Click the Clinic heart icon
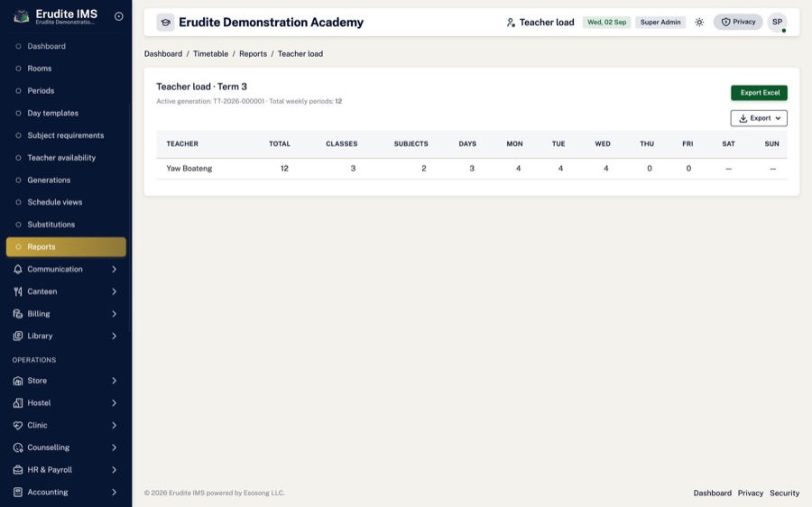 point(18,425)
